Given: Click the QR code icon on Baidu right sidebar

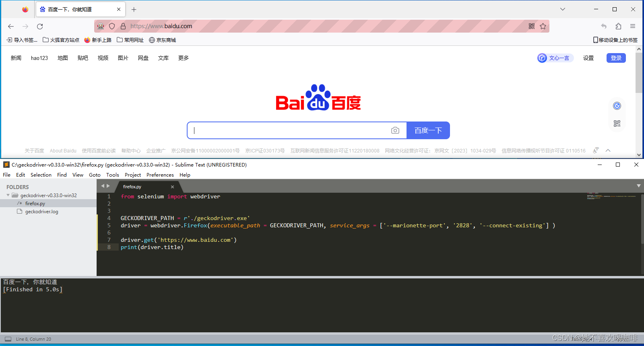Looking at the screenshot, I should [x=617, y=124].
